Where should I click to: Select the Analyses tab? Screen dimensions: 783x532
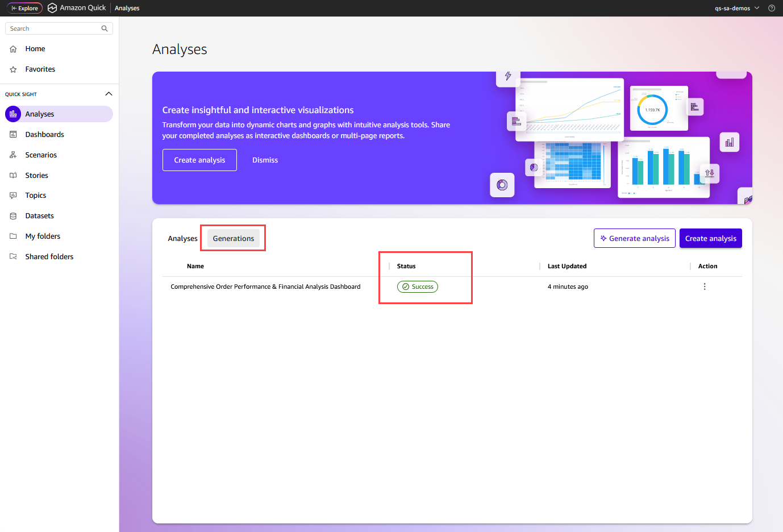(182, 238)
